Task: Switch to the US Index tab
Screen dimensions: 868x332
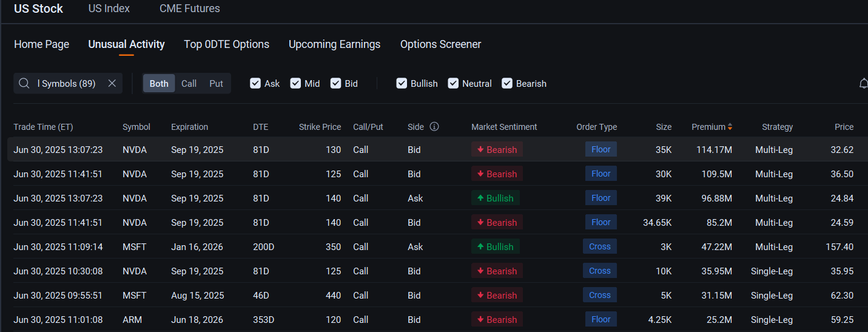Action: click(109, 8)
